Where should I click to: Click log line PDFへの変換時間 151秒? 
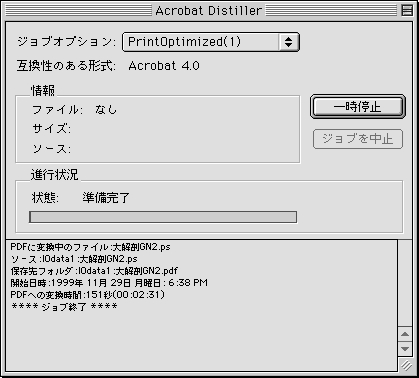point(88,295)
